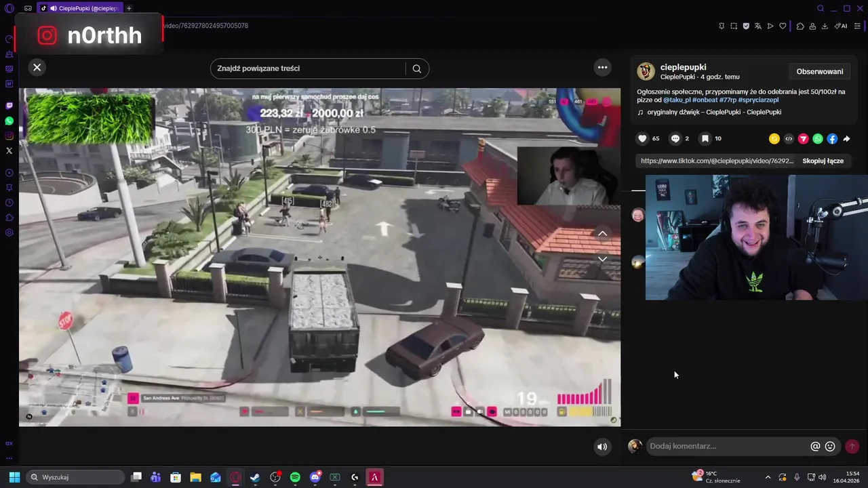Viewport: 868px width, 488px height.
Task: Open the weather widget showing 16°C
Action: tap(716, 477)
